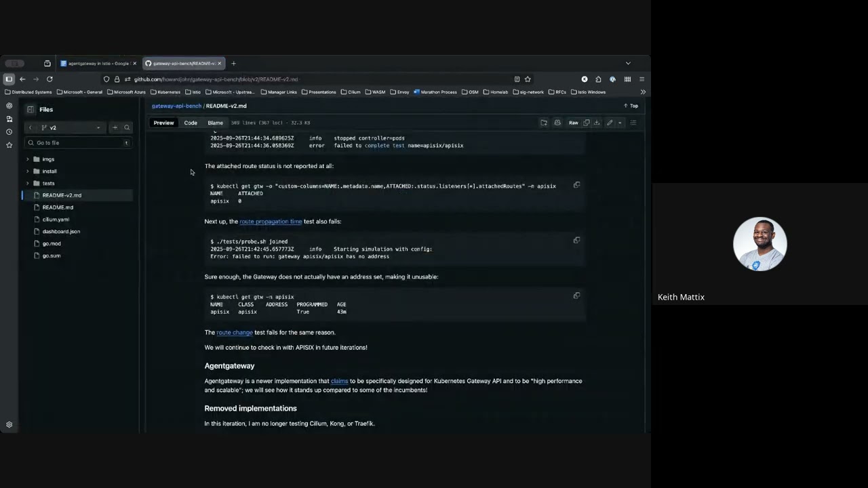The image size is (868, 488).
Task: Go to gateway-api-bench breadcrumb
Action: pos(176,106)
